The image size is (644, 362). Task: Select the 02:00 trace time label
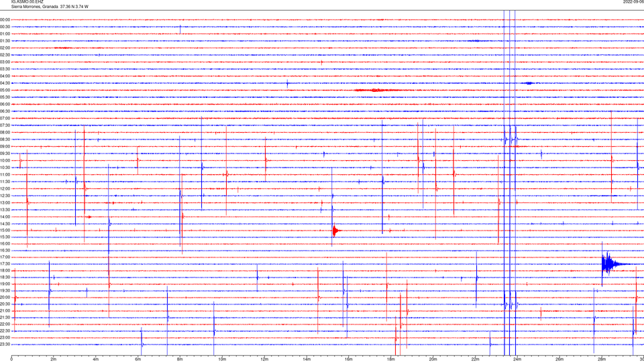5,48
